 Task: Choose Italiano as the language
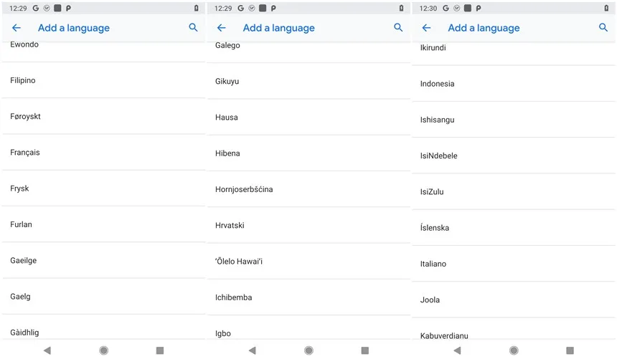point(514,264)
